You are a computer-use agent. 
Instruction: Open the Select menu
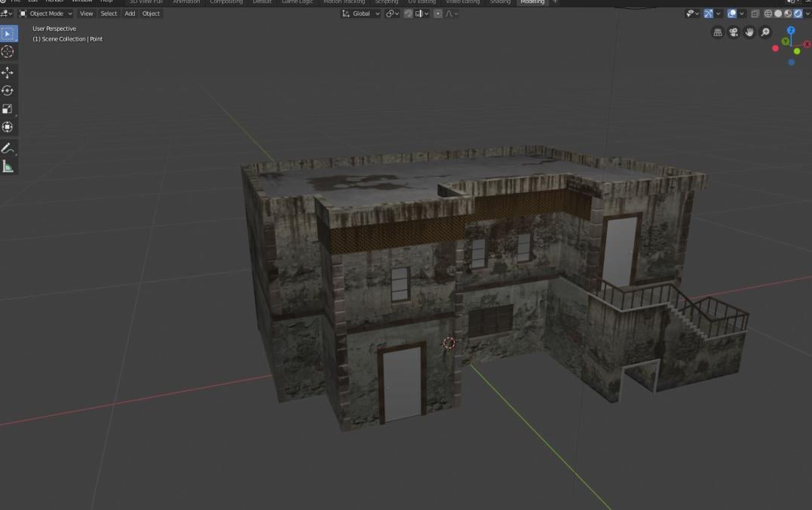tap(109, 14)
